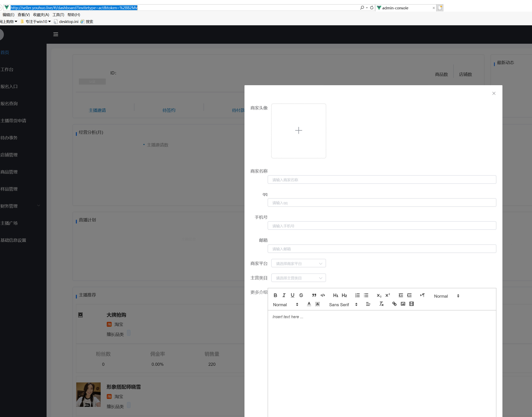Screen dimensions: 532x417
Task: Open 报名入口 in the sidebar
Action: [9, 86]
